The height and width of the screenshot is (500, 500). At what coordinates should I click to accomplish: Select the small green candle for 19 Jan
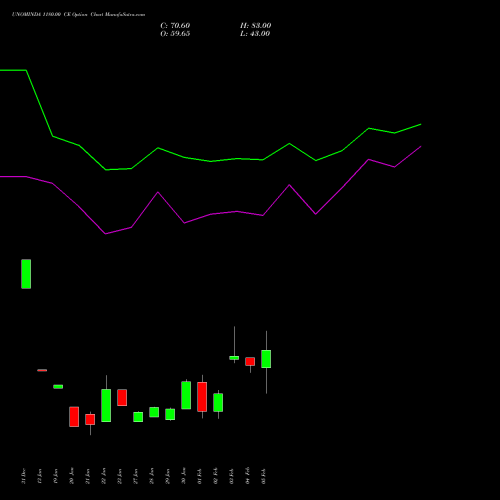(x=58, y=387)
